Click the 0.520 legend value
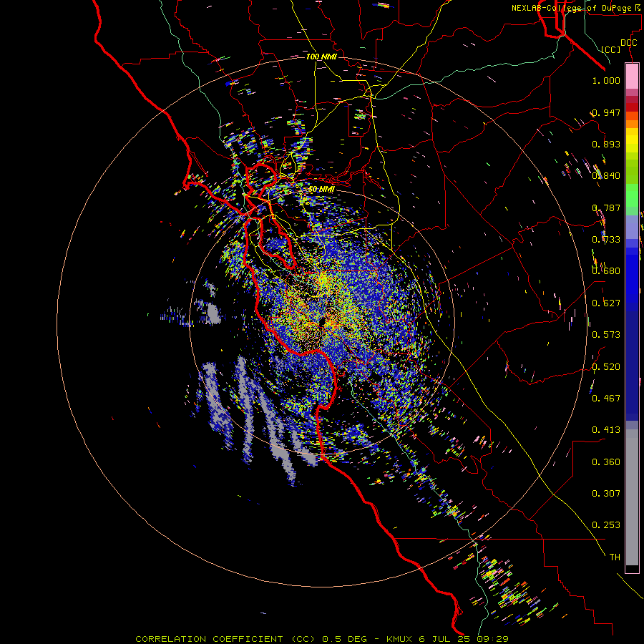This screenshot has width=644, height=644. tap(606, 367)
